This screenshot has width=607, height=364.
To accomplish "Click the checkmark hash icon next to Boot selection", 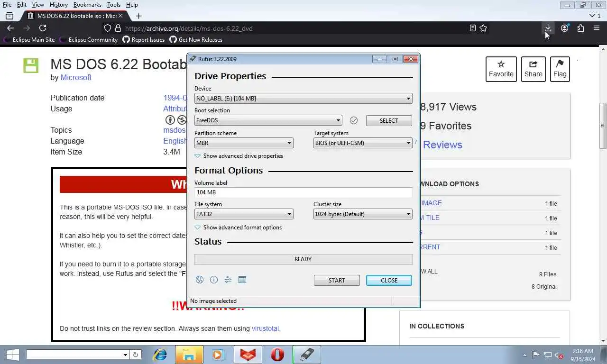I will tap(354, 120).
